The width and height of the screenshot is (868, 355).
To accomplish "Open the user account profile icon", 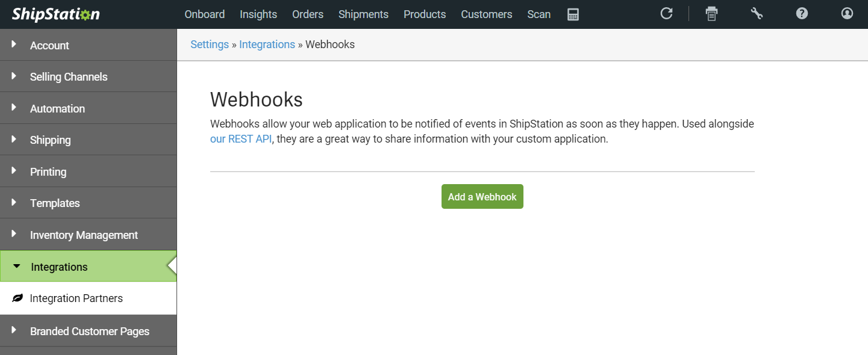I will click(847, 13).
